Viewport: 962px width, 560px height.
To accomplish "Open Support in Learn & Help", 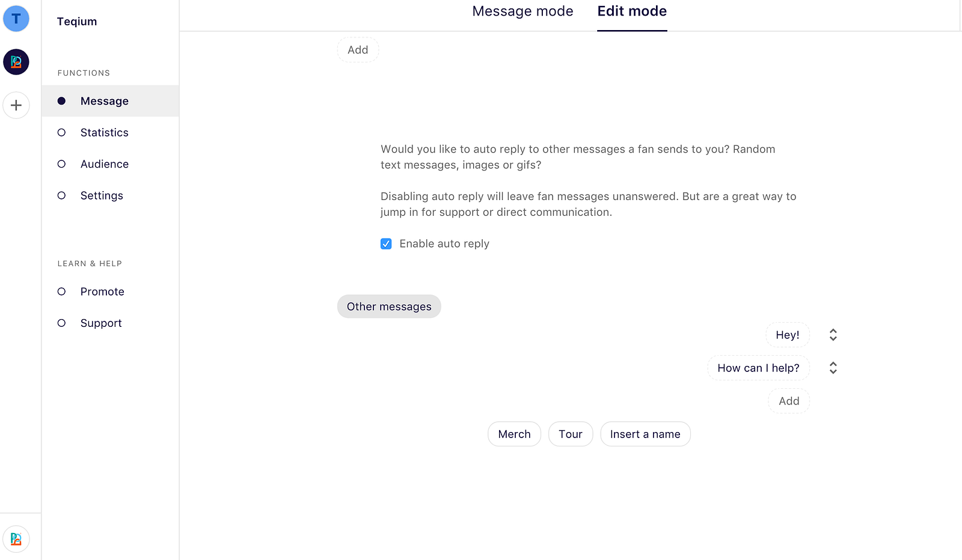I will [101, 323].
